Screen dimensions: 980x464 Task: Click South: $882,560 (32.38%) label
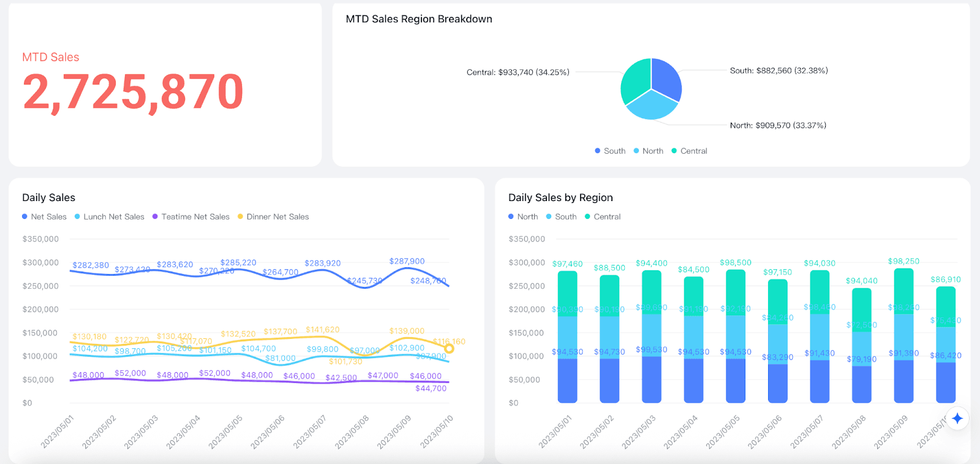tap(779, 70)
